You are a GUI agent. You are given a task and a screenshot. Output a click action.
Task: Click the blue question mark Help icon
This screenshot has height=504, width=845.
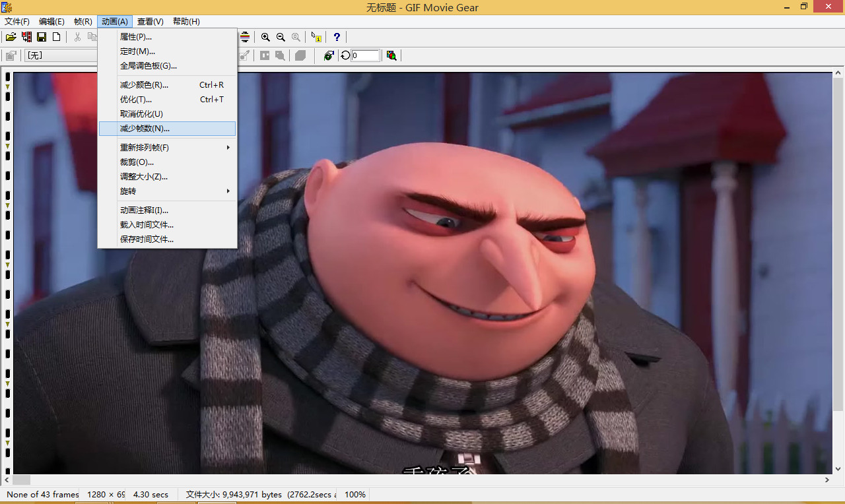[337, 37]
